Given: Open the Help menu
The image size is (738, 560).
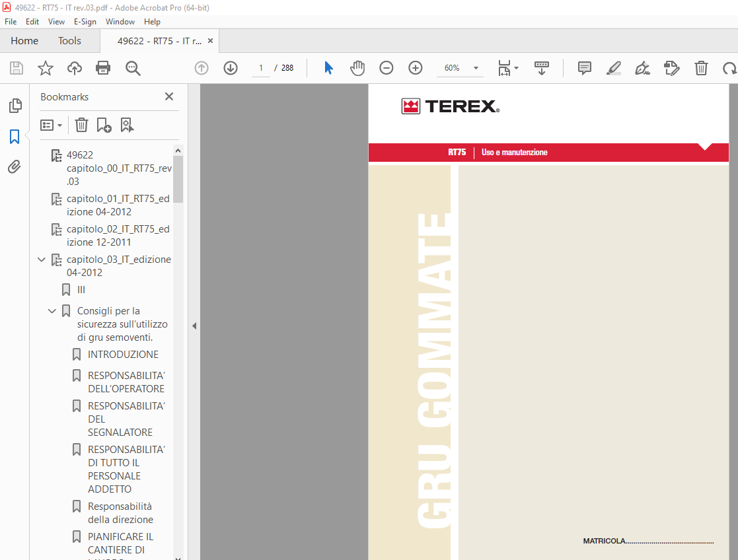Looking at the screenshot, I should [x=152, y=22].
